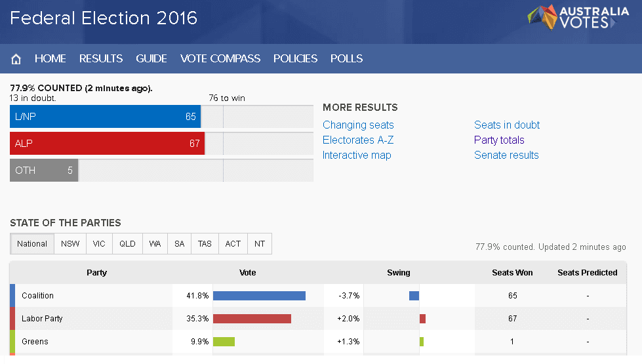The height and width of the screenshot is (364, 642).
Task: Follow the Changing seats link
Action: coord(358,125)
